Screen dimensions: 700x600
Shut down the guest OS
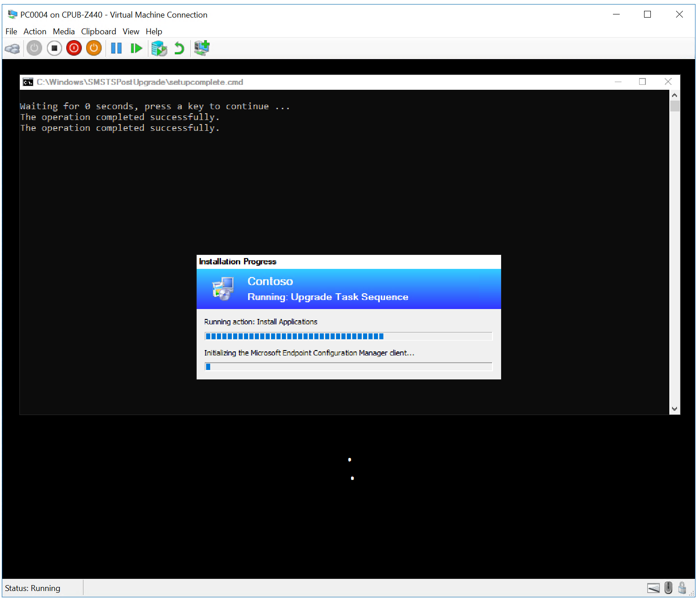pos(74,48)
